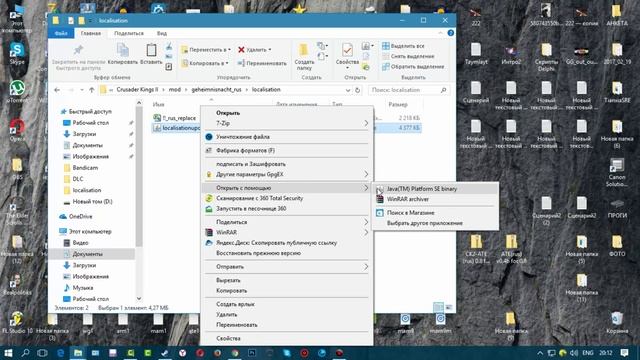Select 'Музыка' in navigation pane

coord(83,288)
